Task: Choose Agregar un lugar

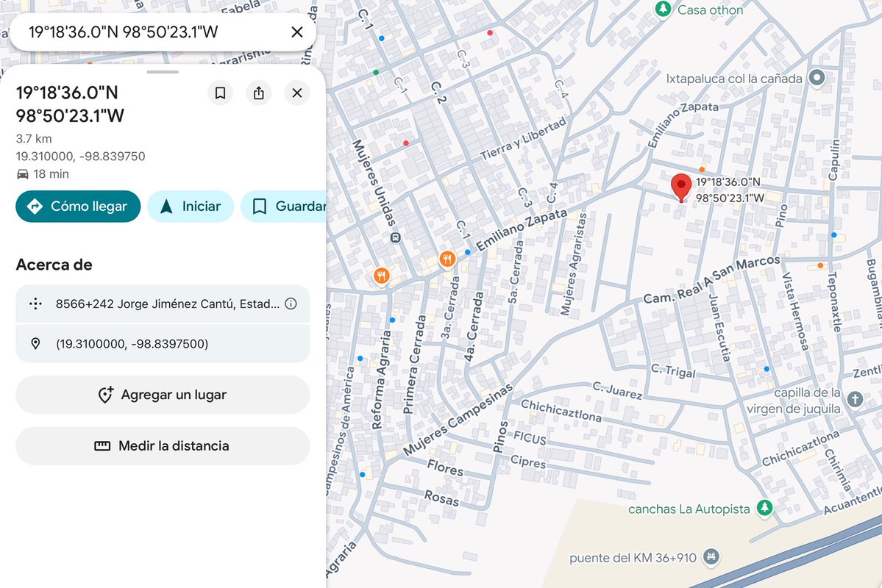Action: [163, 395]
